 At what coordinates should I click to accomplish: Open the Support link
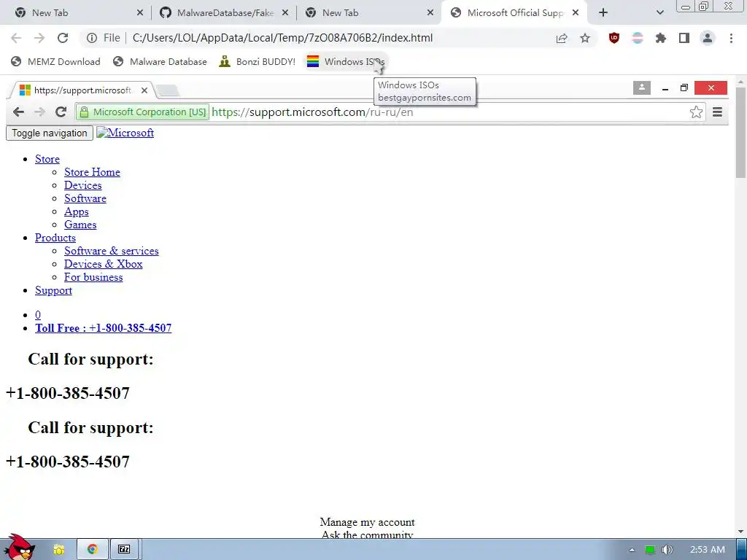click(x=53, y=290)
